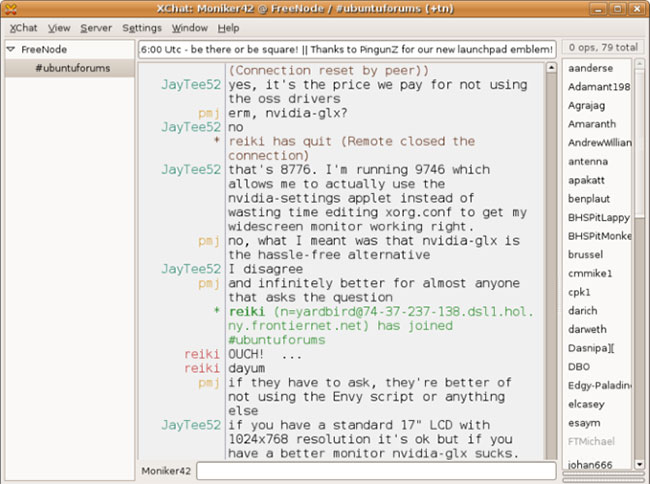650x484 pixels.
Task: Open the XChat menu
Action: (x=24, y=28)
